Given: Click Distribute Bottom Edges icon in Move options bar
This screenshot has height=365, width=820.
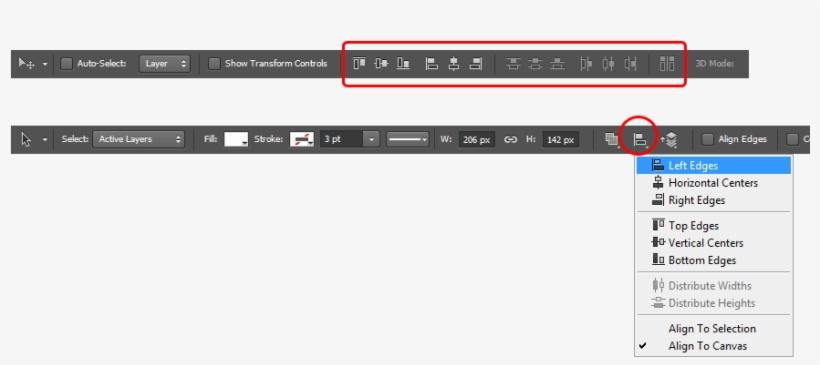Looking at the screenshot, I should [x=557, y=64].
